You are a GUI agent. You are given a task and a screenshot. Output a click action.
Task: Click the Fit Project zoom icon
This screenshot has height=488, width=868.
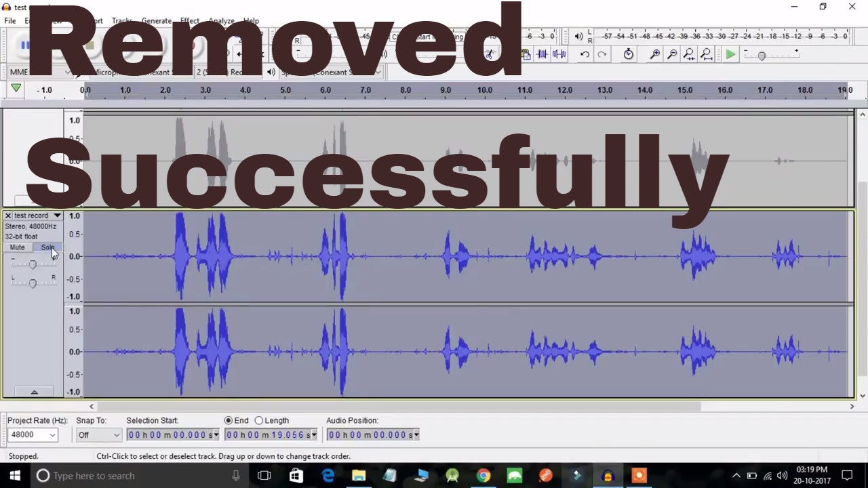[706, 54]
